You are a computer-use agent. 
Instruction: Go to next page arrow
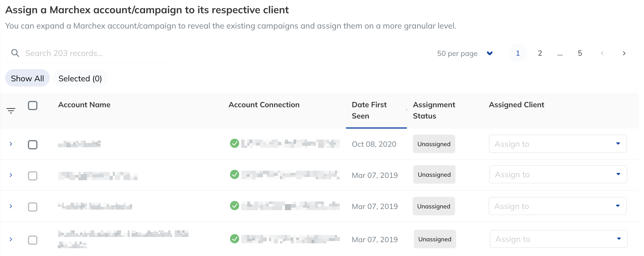(x=624, y=53)
